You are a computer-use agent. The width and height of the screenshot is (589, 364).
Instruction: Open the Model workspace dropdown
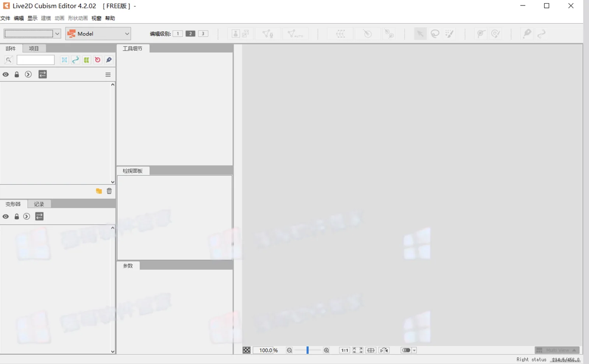pos(98,34)
